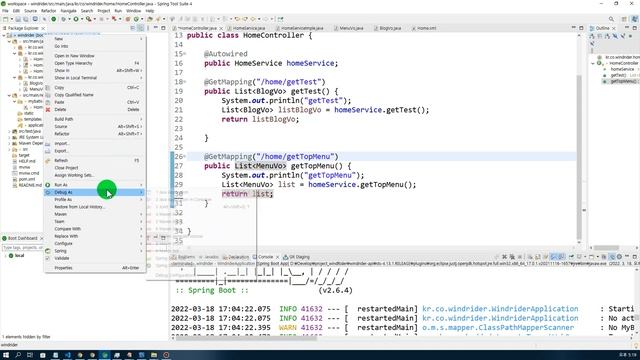This screenshot has width=640, height=360.
Task: Open the Declaration view tab
Action: click(236, 257)
